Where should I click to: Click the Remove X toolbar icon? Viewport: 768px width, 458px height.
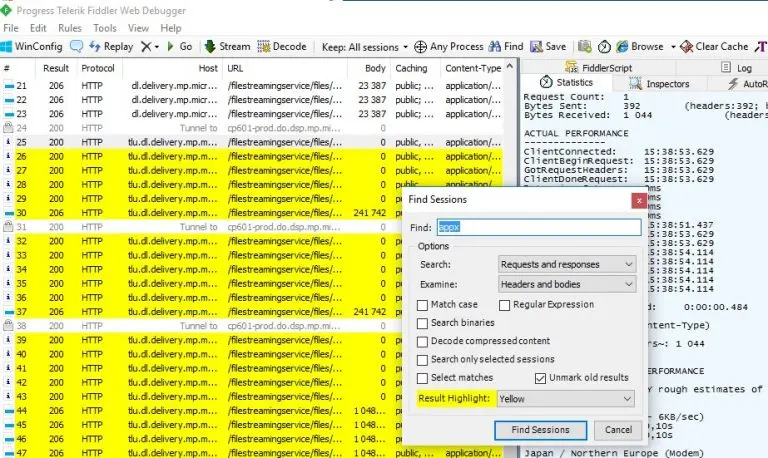[x=146, y=47]
